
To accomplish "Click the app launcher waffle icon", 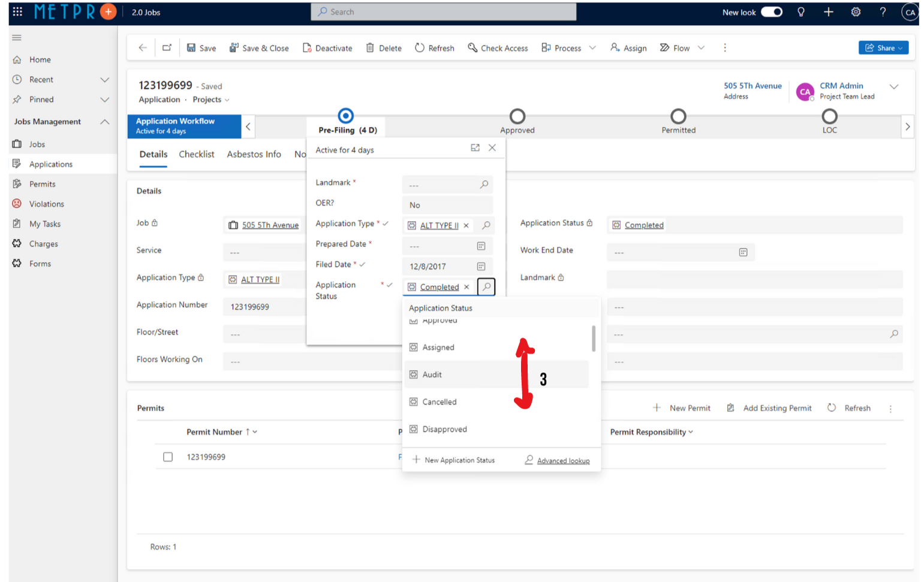I will point(17,11).
